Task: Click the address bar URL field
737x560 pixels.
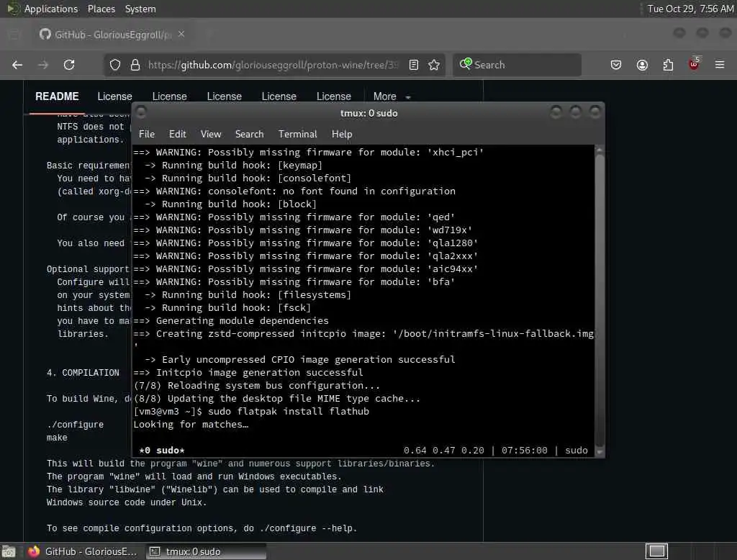Action: coord(273,65)
